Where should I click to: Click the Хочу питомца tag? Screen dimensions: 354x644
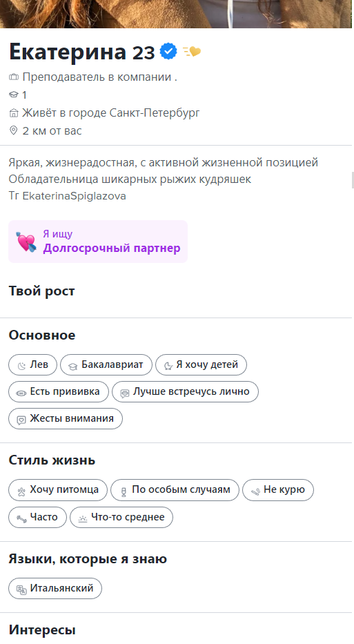tap(58, 490)
